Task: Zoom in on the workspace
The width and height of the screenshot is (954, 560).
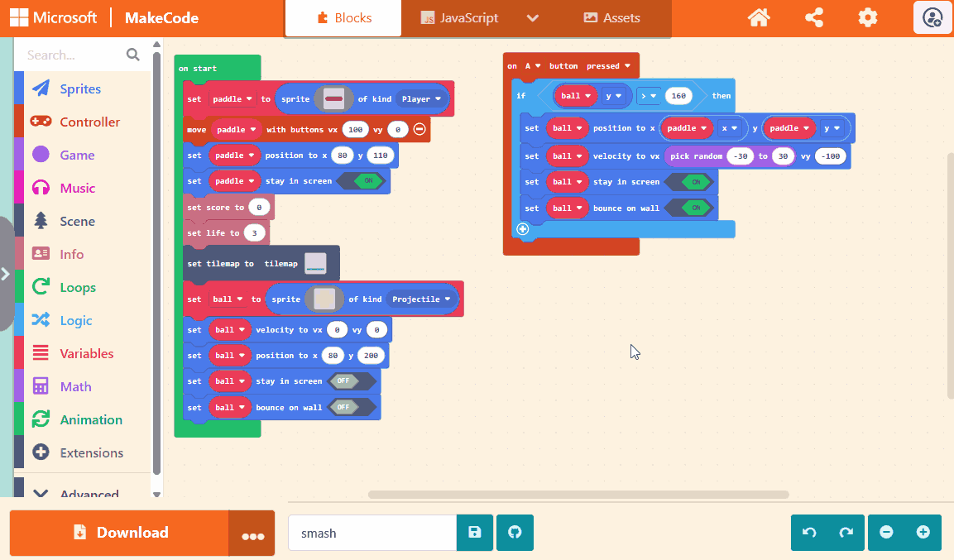Action: [923, 533]
